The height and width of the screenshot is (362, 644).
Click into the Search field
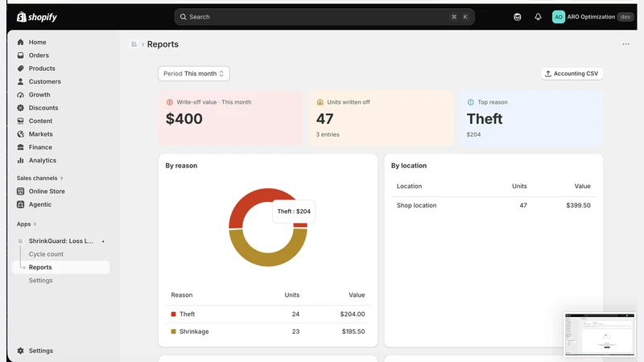pos(324,17)
